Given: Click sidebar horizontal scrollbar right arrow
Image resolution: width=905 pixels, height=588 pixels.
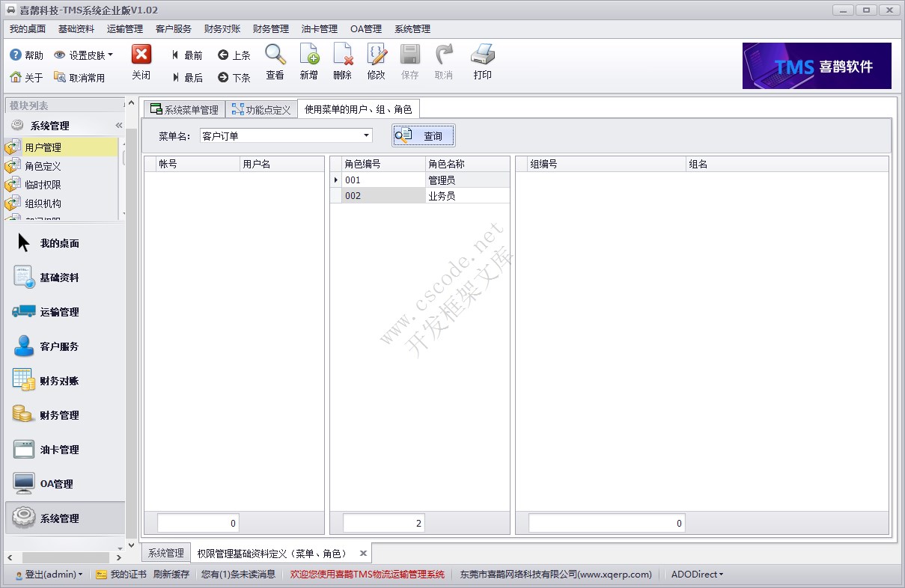Looking at the screenshot, I should (x=120, y=558).
